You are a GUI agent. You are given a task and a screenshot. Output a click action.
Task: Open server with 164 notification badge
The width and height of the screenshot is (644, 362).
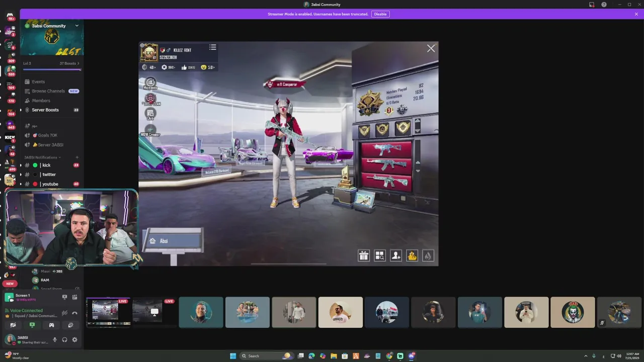point(10,83)
